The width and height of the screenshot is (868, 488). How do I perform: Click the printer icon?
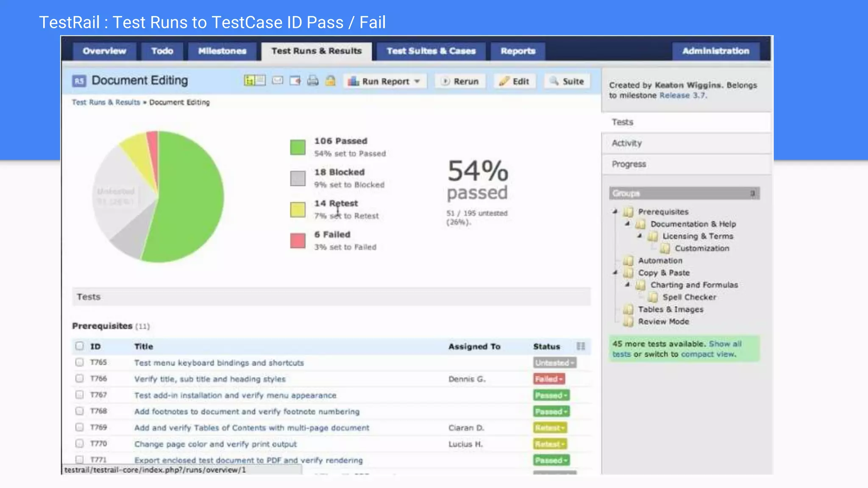click(x=313, y=80)
